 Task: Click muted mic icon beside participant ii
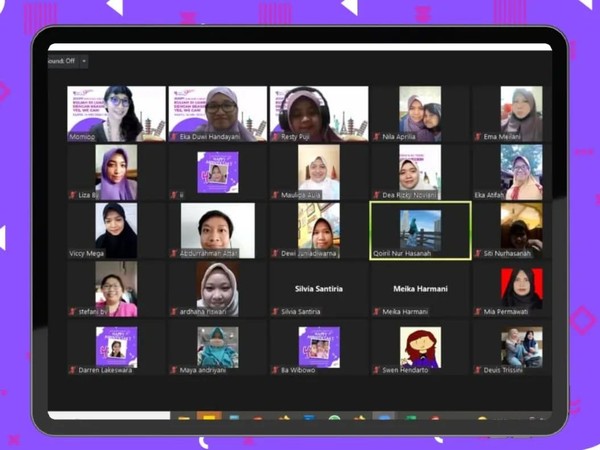tap(174, 195)
